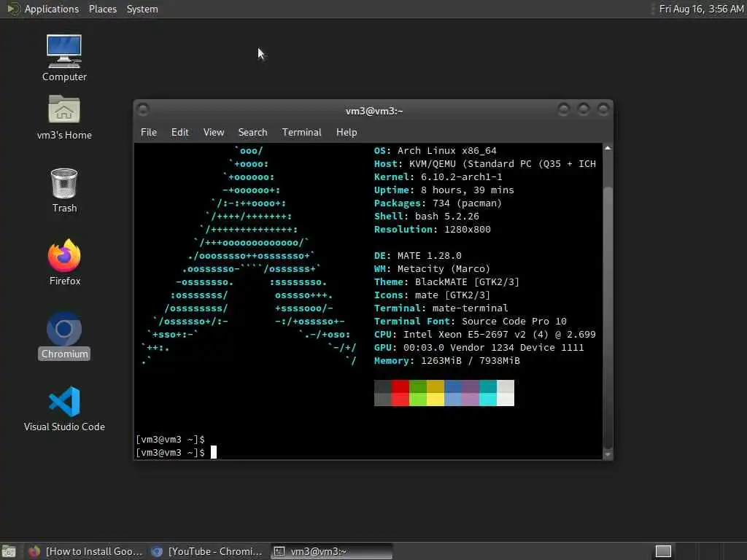Image resolution: width=747 pixels, height=560 pixels.
Task: Click the 'Memory: 1263MiB / 7938MiB' line
Action: point(447,361)
